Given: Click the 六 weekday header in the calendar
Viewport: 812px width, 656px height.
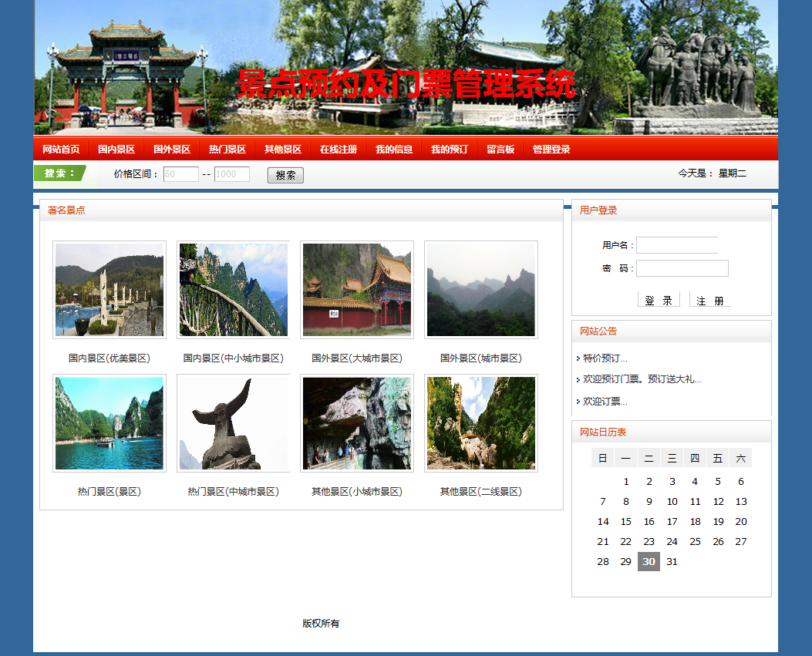Looking at the screenshot, I should click(x=740, y=458).
